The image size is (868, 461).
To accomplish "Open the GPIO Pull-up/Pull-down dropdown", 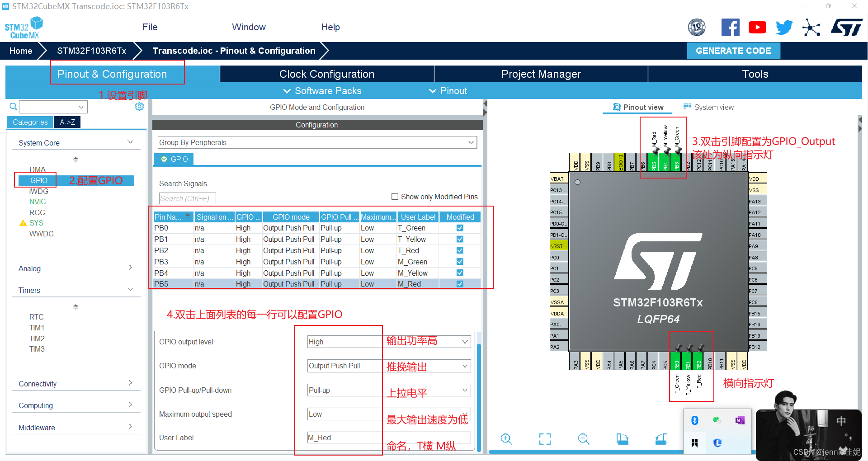I will pyautogui.click(x=389, y=390).
